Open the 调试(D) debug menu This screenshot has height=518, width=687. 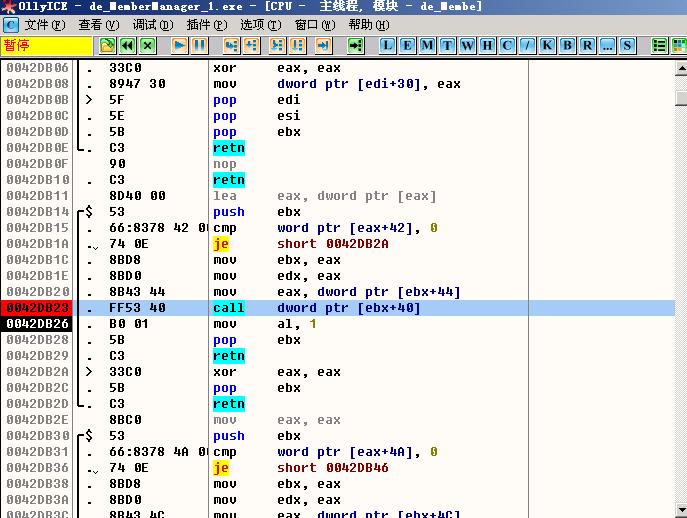pyautogui.click(x=153, y=25)
